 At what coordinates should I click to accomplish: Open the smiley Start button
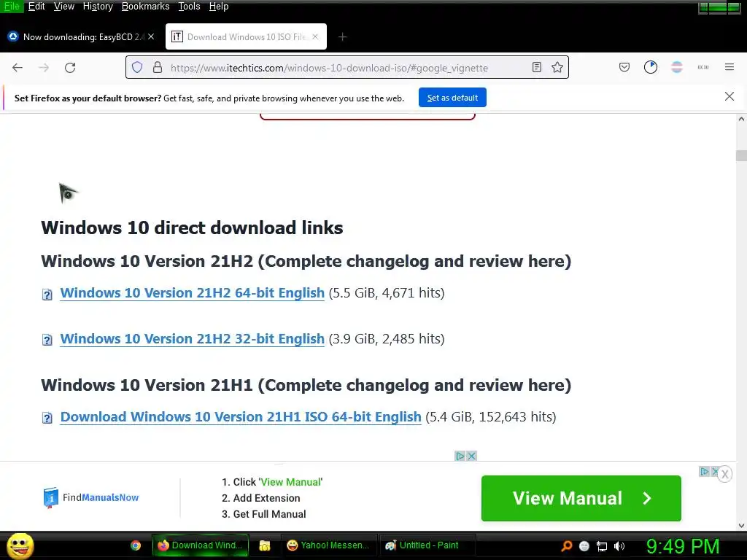[x=20, y=545]
